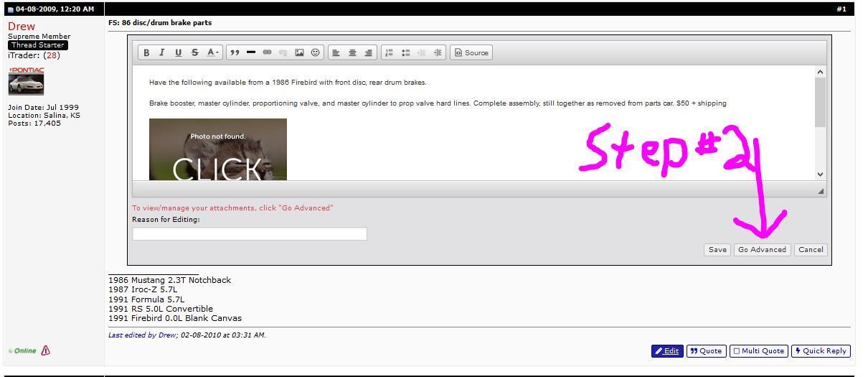This screenshot has width=868, height=377.
Task: Toggle underline formatting
Action: point(178,52)
